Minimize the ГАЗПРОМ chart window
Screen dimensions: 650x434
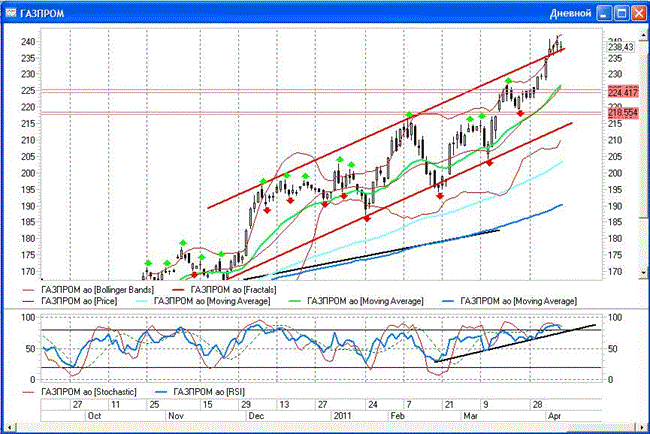click(x=604, y=13)
